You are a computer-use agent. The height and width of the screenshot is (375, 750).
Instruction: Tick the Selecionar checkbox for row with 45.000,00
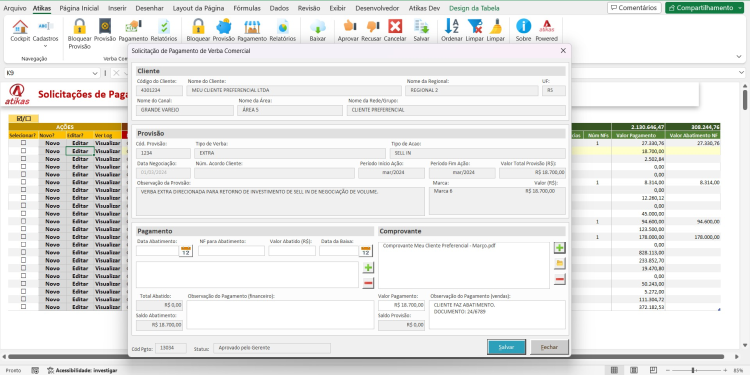point(23,213)
